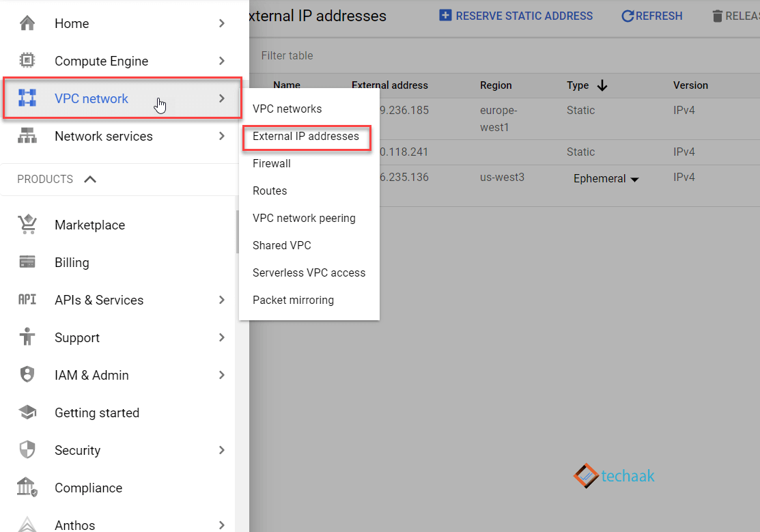Select Routes in the VPC submenu
760x532 pixels.
(270, 191)
